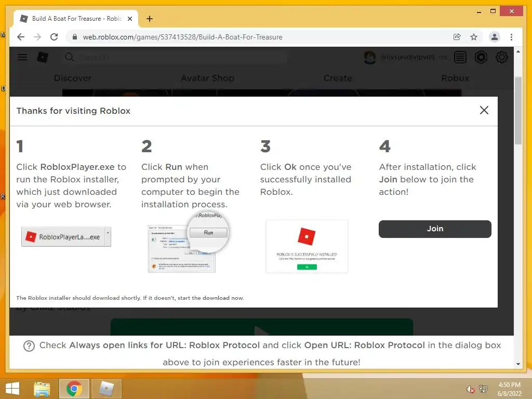Click the Join button

[435, 229]
